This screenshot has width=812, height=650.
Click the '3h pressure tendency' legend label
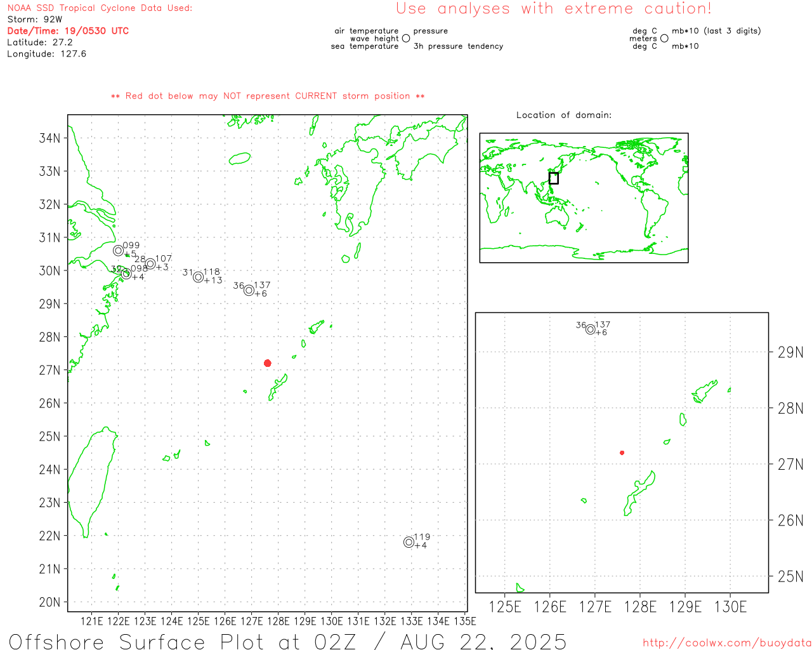pyautogui.click(x=458, y=46)
